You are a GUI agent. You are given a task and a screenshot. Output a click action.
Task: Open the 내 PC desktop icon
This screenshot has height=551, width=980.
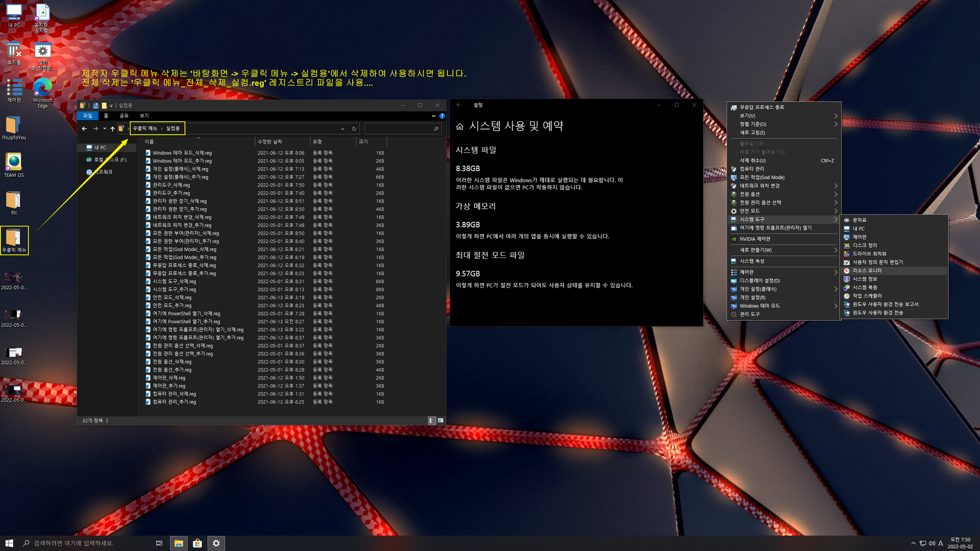(14, 16)
